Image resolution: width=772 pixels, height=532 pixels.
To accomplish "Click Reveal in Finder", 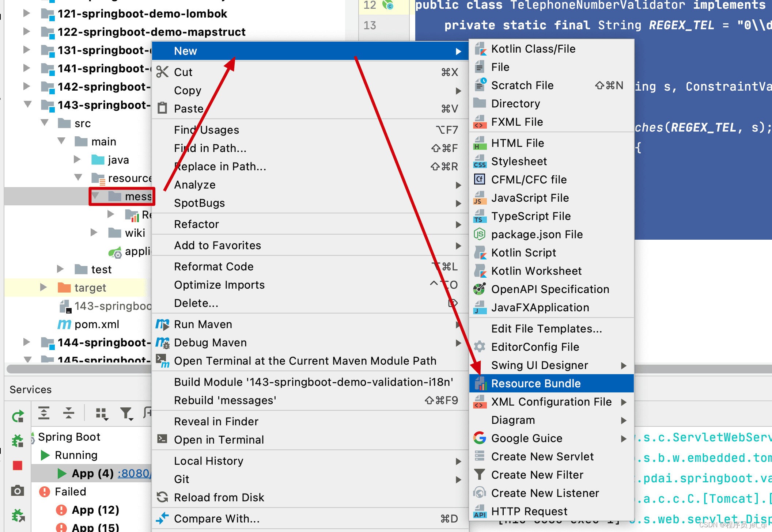I will [x=216, y=421].
